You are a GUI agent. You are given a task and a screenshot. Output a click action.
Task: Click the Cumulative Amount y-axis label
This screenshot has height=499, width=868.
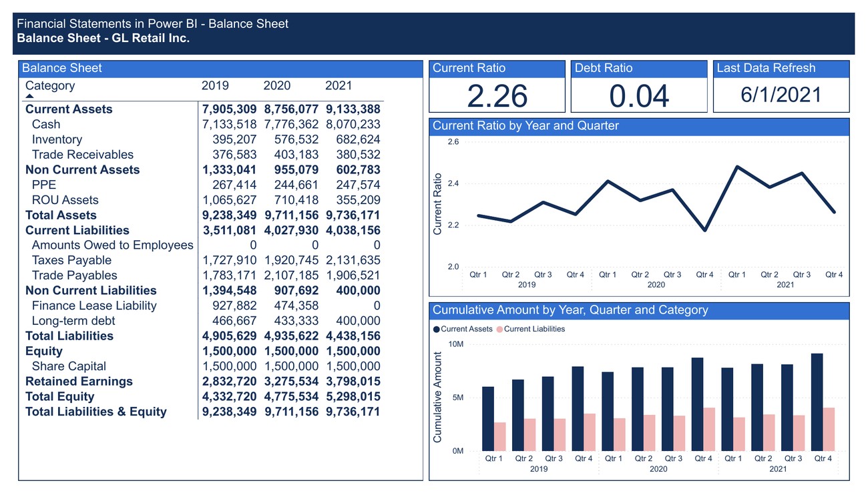click(438, 398)
